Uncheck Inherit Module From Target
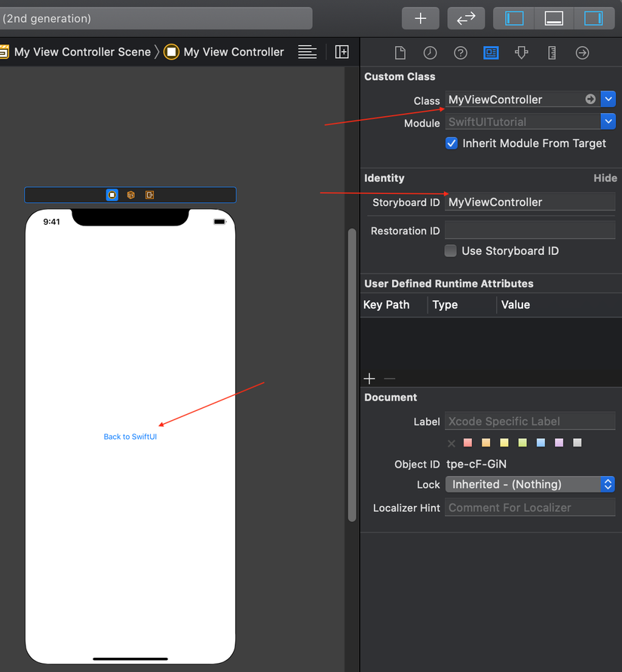622x672 pixels. click(x=452, y=143)
